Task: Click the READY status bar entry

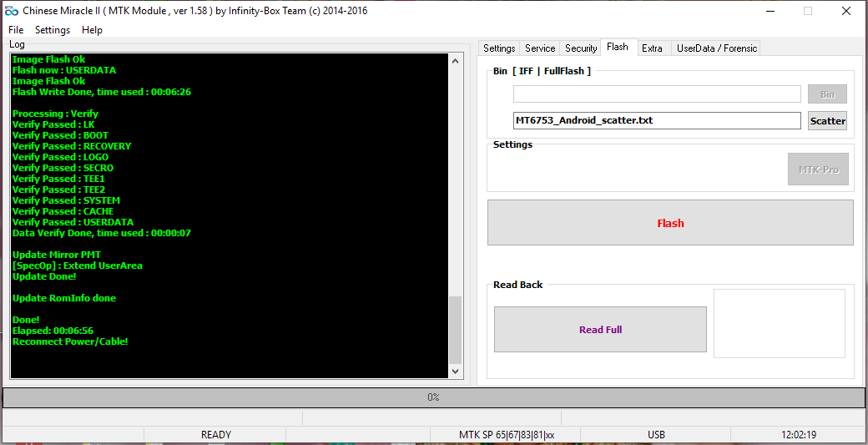Action: pos(215,435)
